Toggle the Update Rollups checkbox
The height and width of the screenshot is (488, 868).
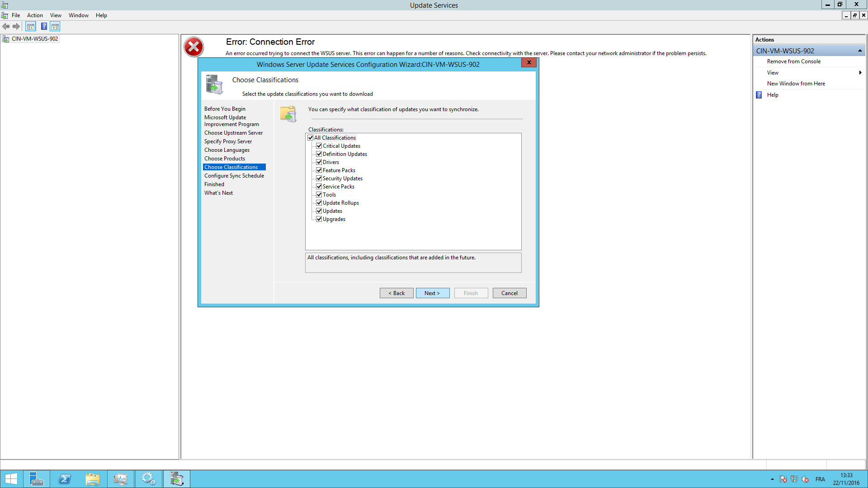(319, 203)
